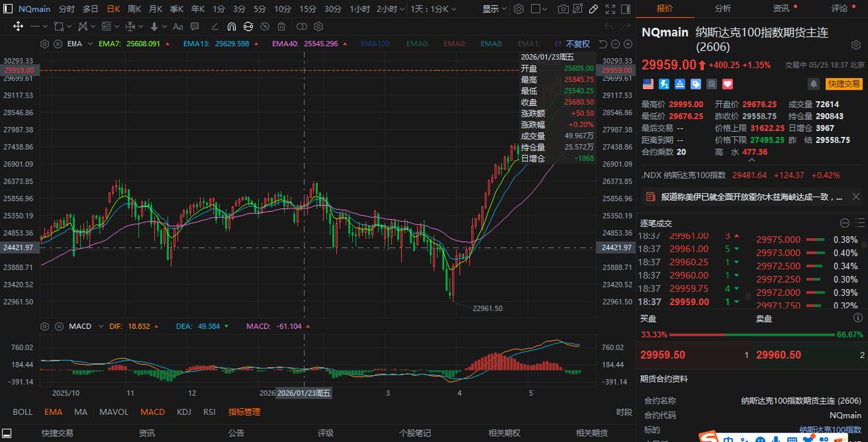
Task: Open the share/edit chart icon
Action: click(x=578, y=9)
